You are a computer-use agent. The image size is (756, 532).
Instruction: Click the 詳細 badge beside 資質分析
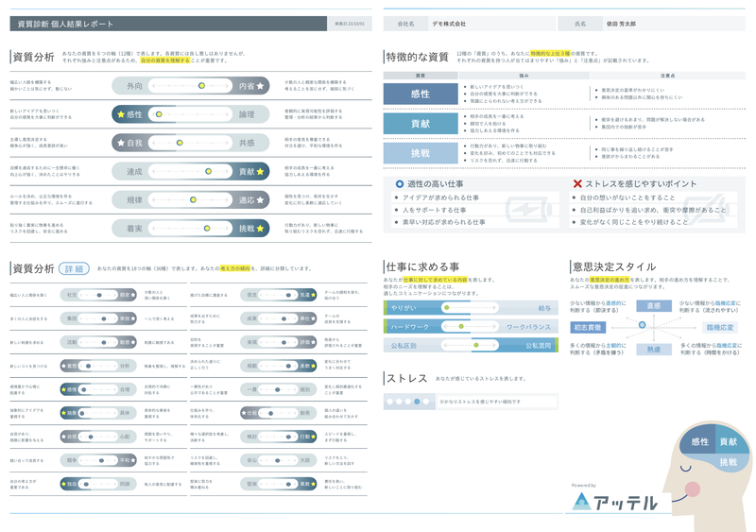click(74, 269)
